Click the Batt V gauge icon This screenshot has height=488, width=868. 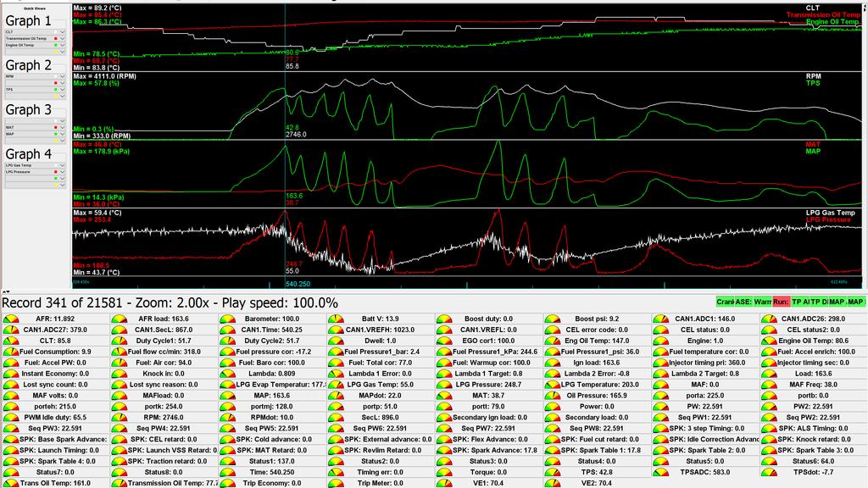[335, 319]
